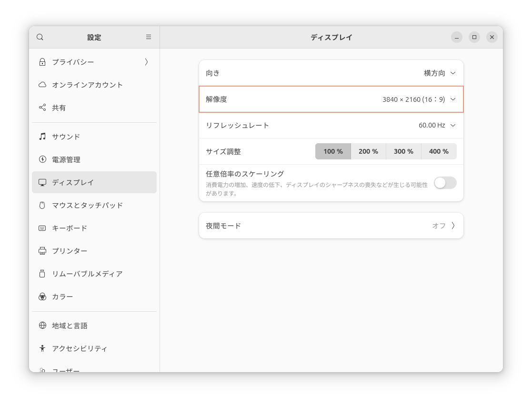The width and height of the screenshot is (532, 404).
Task: Open the Orientation dropdown
Action: point(440,73)
